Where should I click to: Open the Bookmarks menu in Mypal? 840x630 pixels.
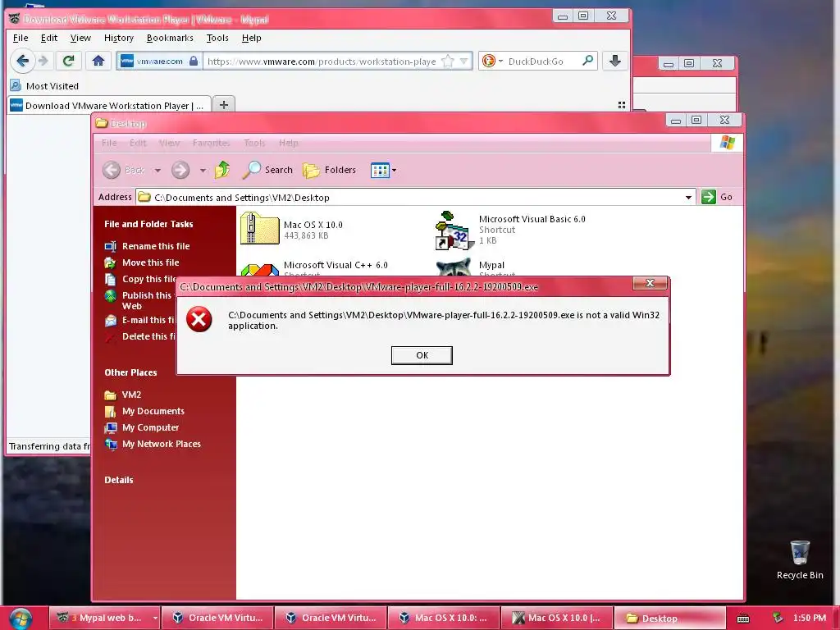tap(170, 38)
